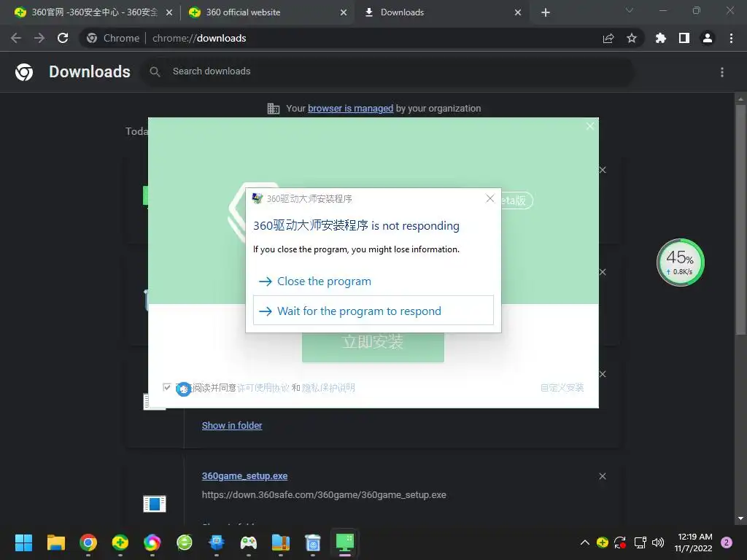747x560 pixels.
Task: Open the tab search dropdown arrow
Action: coord(630,10)
